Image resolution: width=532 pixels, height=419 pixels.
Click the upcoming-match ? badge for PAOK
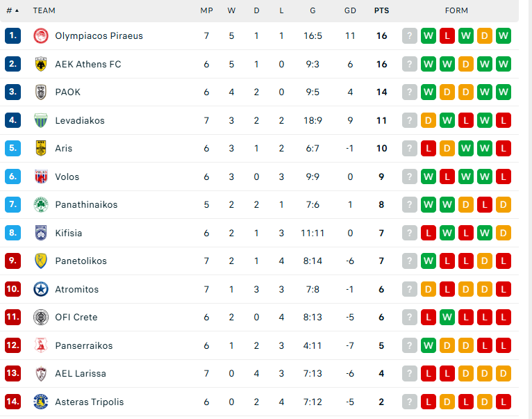(x=410, y=92)
